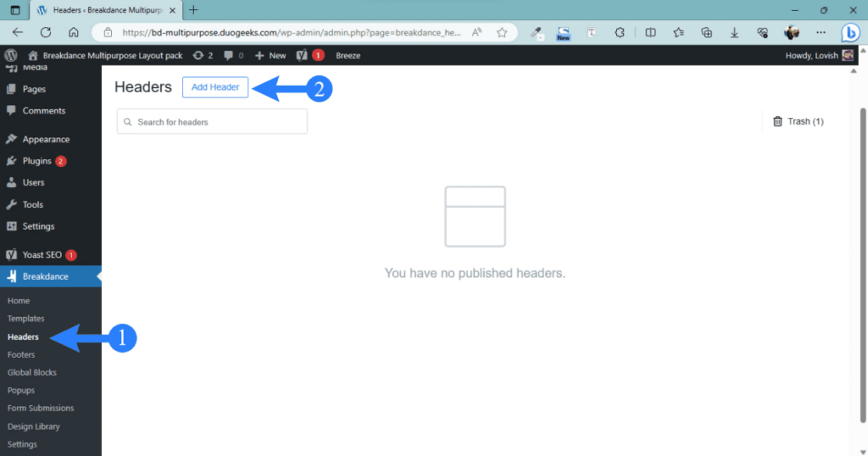The image size is (868, 456).
Task: Click the browser home icon
Action: (73, 33)
